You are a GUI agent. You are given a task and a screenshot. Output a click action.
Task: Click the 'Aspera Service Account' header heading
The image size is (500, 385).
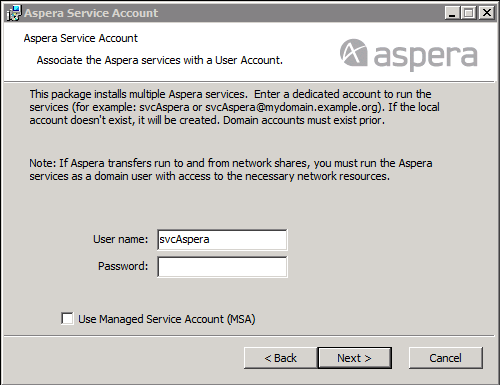tap(80, 38)
